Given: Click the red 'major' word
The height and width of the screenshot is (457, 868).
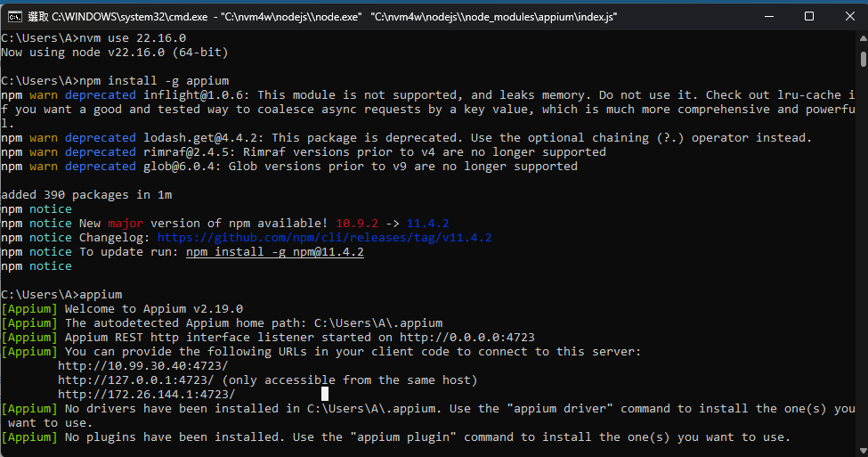Looking at the screenshot, I should click(126, 224).
